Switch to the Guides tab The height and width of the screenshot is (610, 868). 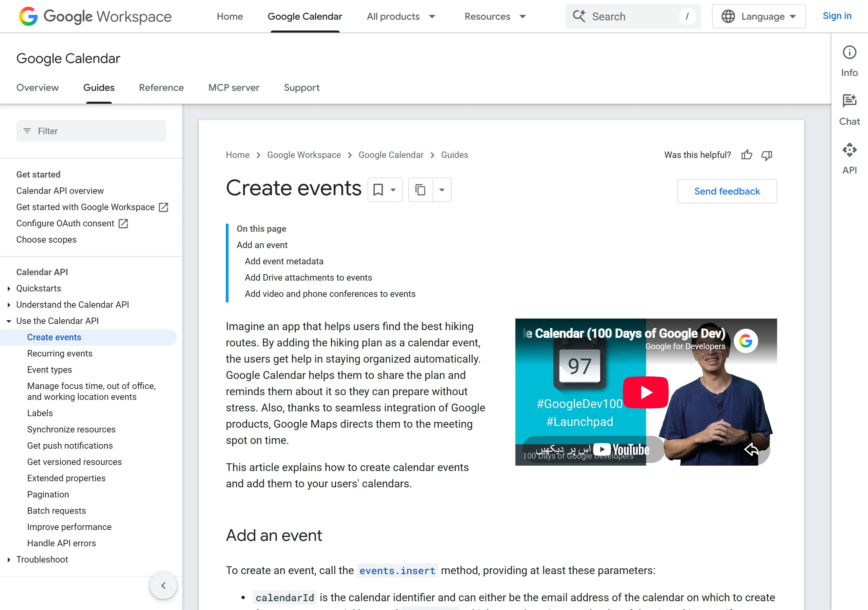99,88
